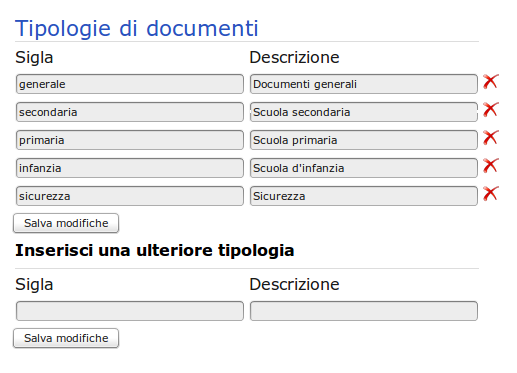Image resolution: width=517 pixels, height=373 pixels.
Task: Remove the 'infanzia' row using red X
Action: click(490, 166)
